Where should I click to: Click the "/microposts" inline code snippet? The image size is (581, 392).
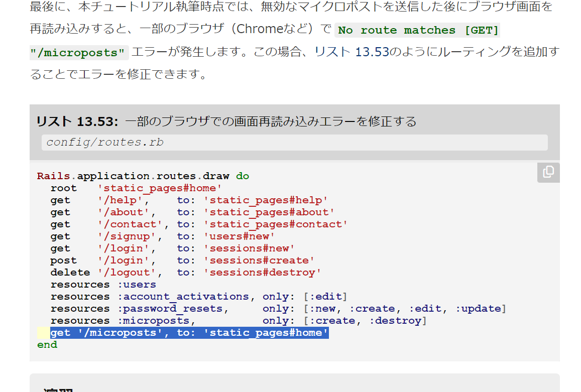point(78,52)
